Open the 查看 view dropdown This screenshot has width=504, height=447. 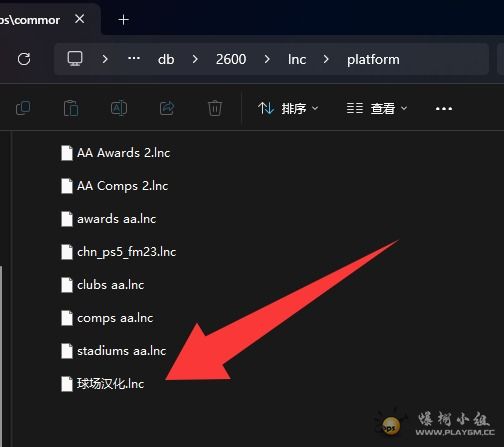click(x=377, y=108)
